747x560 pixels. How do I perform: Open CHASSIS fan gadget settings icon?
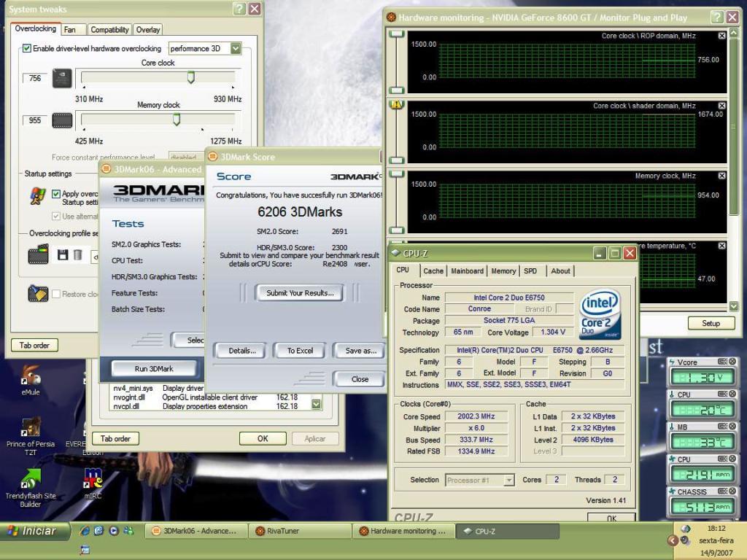[x=722, y=491]
